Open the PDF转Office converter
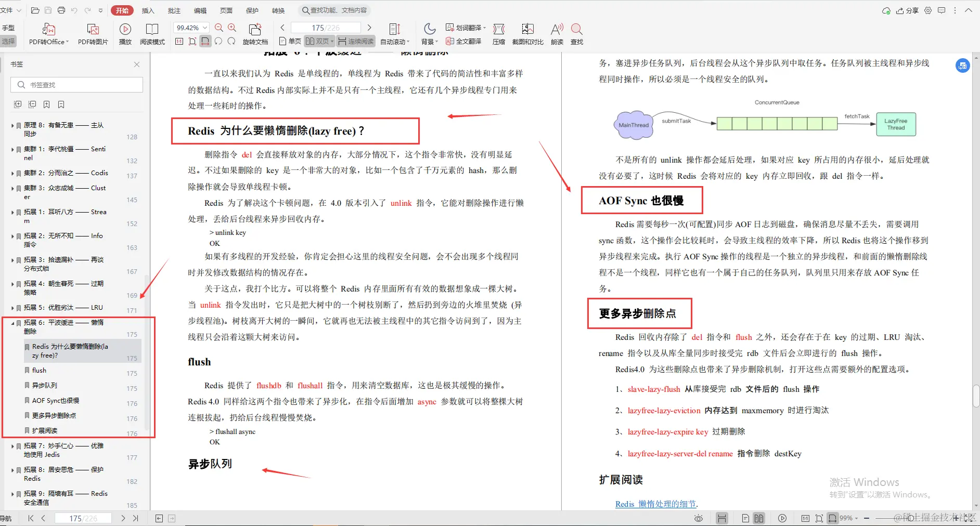Image resolution: width=980 pixels, height=526 pixels. coord(48,34)
